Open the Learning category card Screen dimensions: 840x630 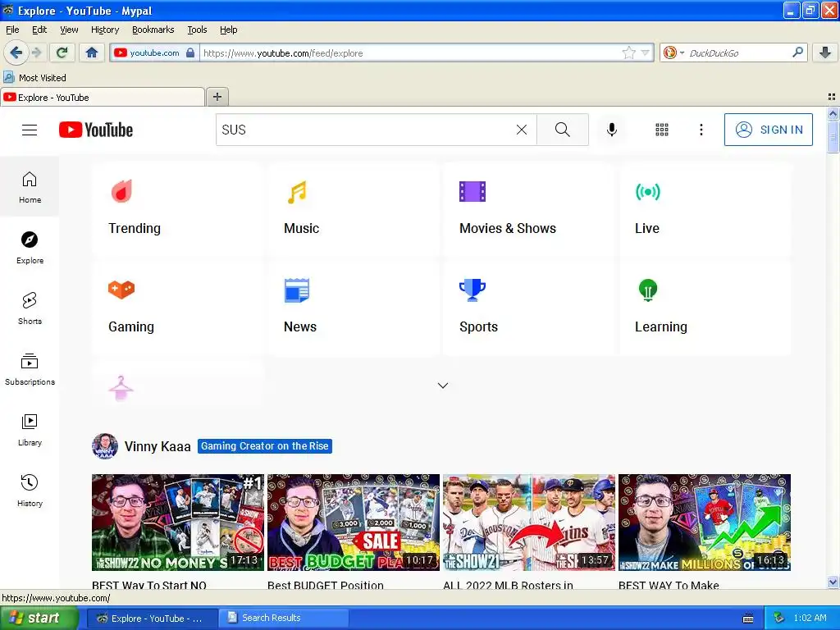point(705,307)
